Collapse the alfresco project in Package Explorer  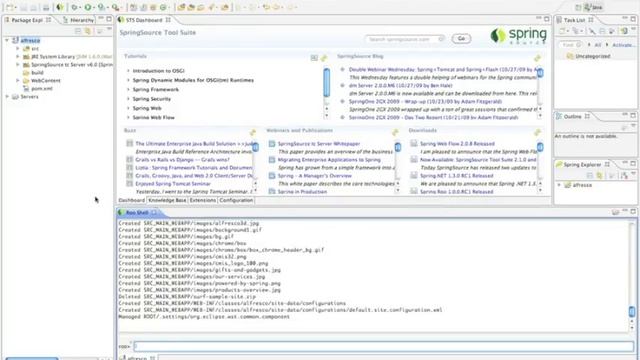tap(7, 40)
